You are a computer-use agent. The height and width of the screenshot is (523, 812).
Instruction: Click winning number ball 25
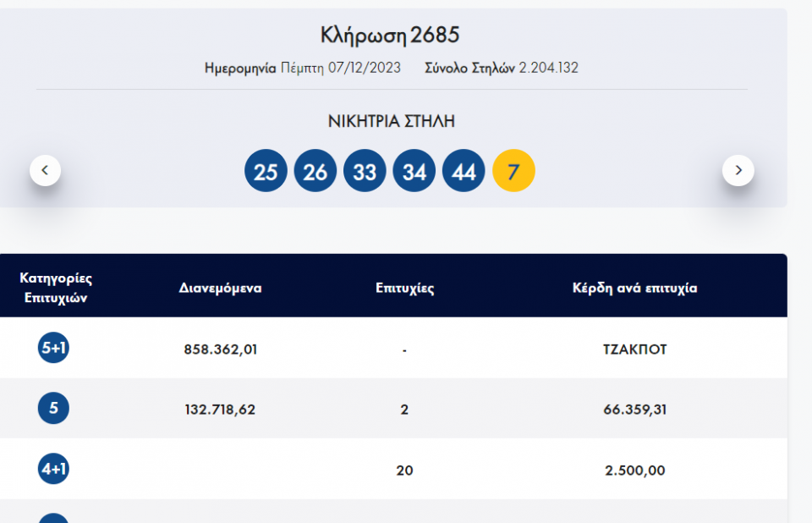coord(266,171)
